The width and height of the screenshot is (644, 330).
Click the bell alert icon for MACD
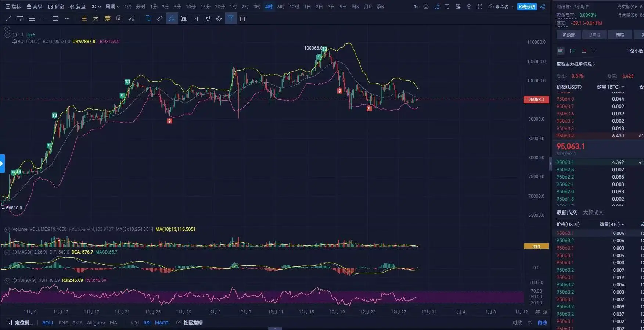click(x=15, y=252)
